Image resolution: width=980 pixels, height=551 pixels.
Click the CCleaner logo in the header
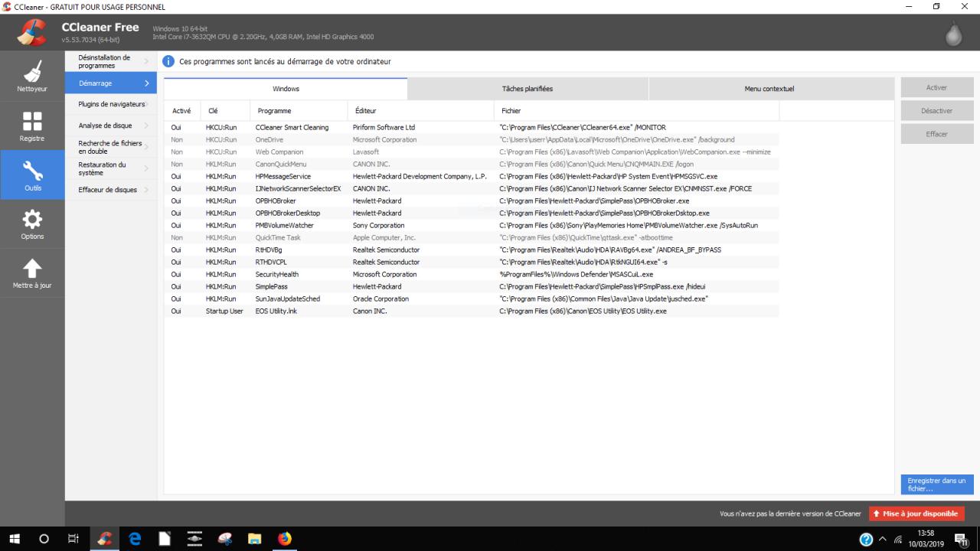coord(32,32)
